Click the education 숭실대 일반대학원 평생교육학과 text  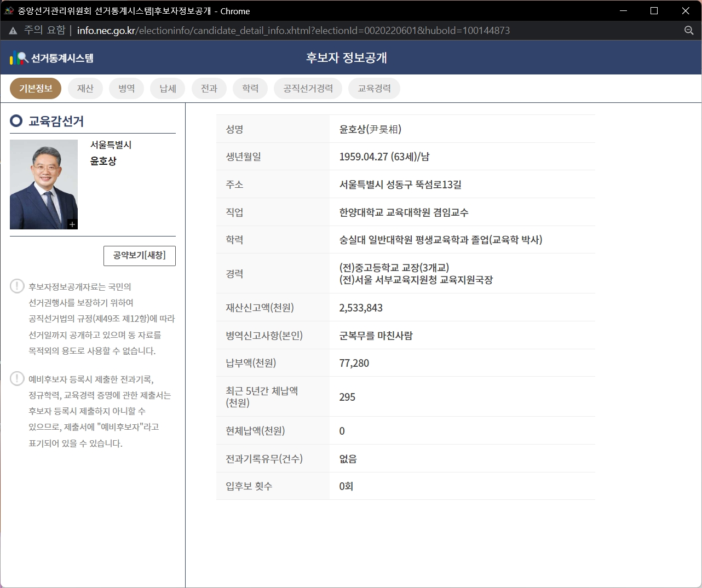click(441, 240)
